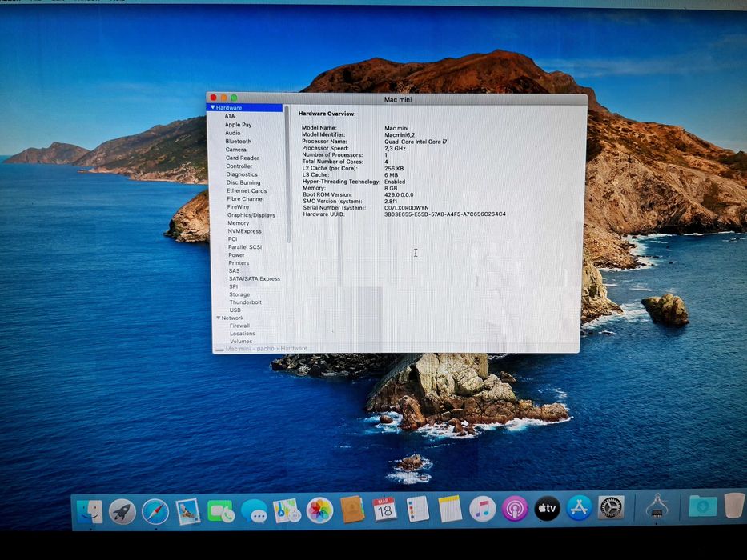Select Controller in the sidebar

pos(239,166)
